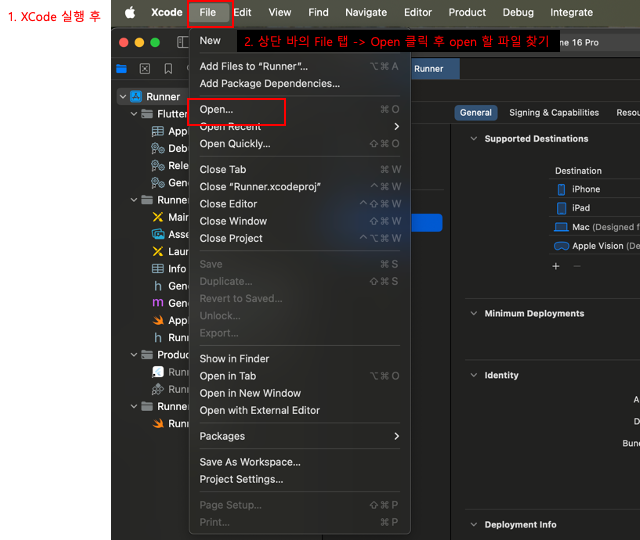
Task: Open the Editor menu
Action: (x=418, y=13)
